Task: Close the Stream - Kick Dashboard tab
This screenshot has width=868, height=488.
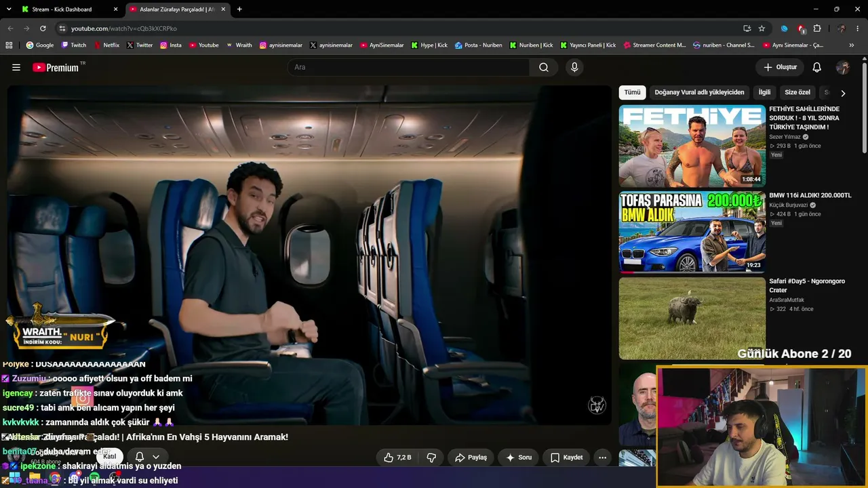Action: tap(116, 9)
